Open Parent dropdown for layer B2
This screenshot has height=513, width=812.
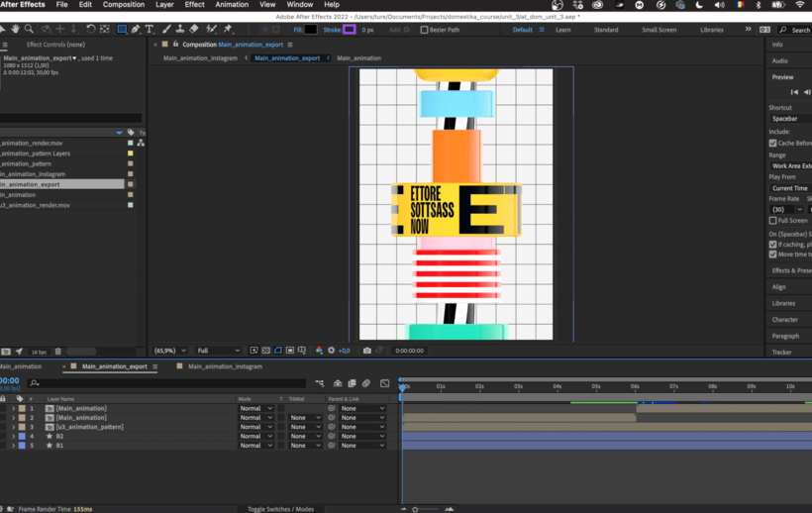362,437
